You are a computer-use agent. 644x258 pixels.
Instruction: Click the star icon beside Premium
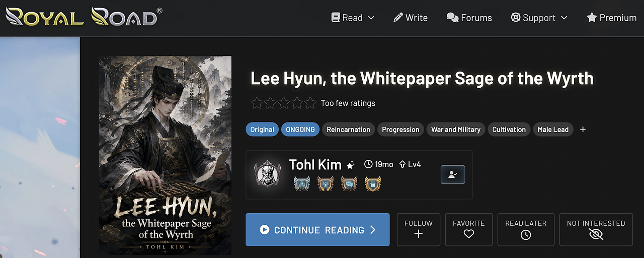point(592,18)
